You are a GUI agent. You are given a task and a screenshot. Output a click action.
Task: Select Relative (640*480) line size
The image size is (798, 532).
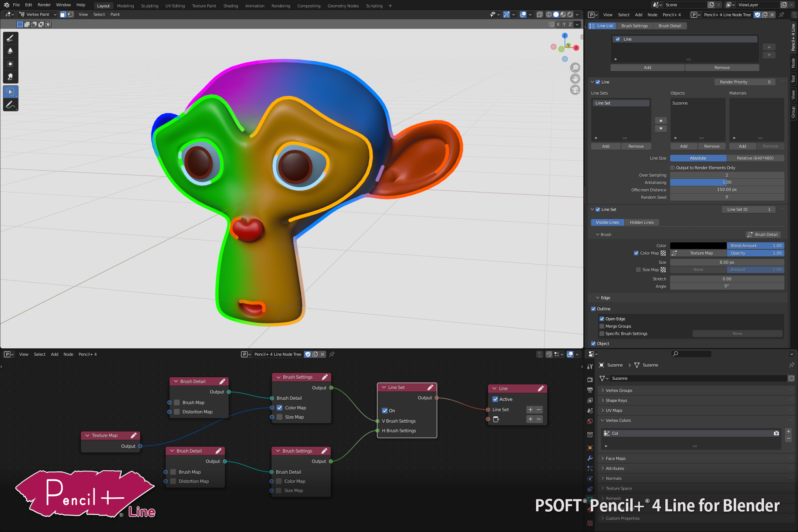click(755, 158)
